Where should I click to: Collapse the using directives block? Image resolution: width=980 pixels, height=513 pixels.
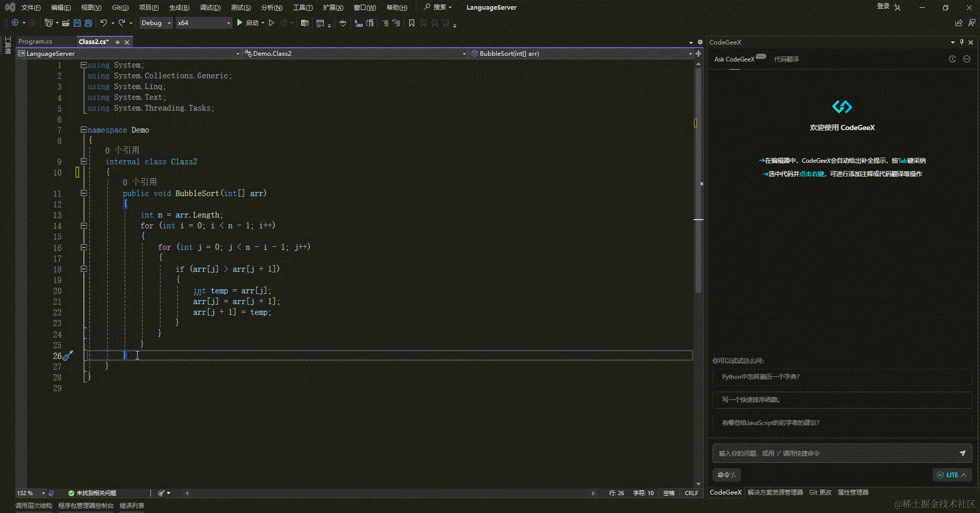click(x=83, y=65)
